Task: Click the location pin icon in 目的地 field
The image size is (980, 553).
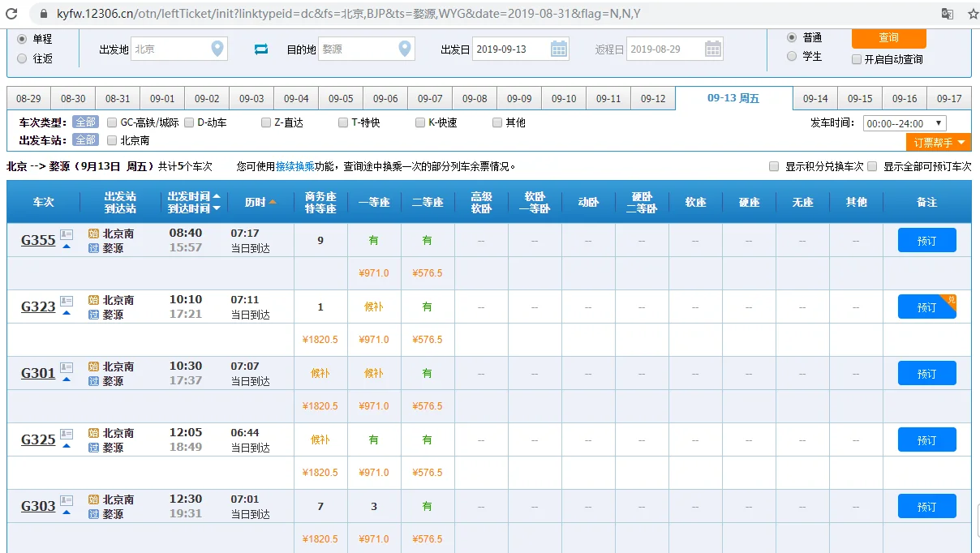Action: point(405,49)
